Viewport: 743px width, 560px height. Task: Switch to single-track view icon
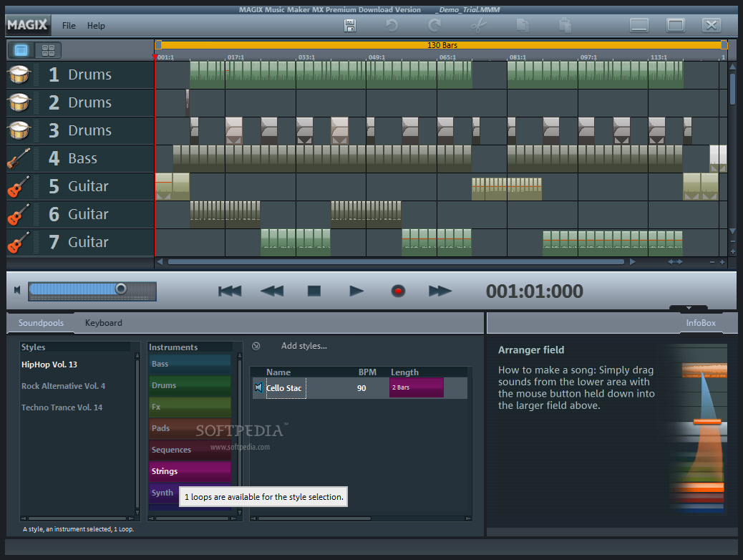[21, 50]
